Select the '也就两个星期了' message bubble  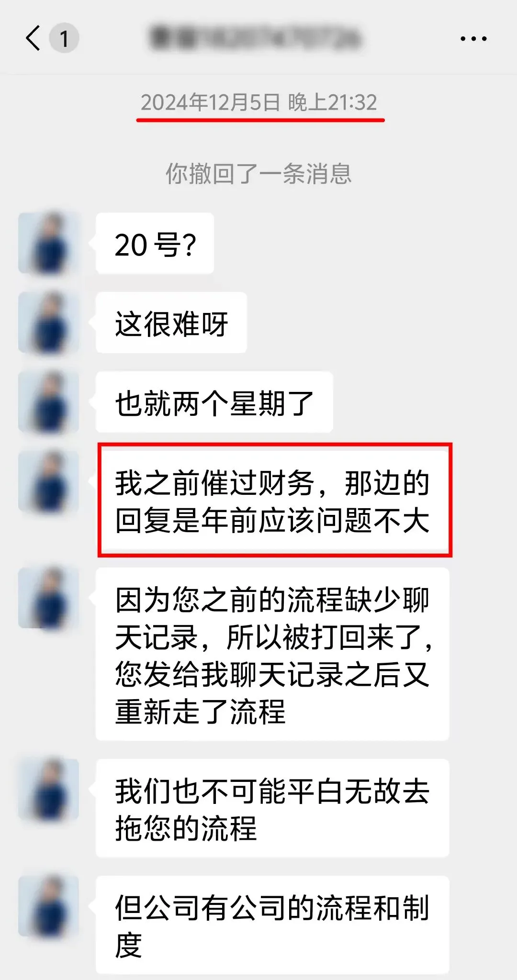click(x=214, y=402)
